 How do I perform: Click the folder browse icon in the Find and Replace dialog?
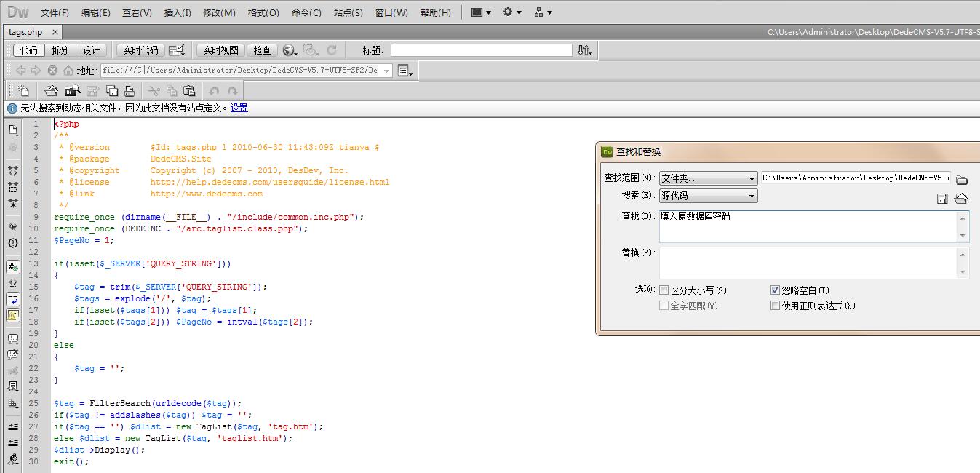961,180
